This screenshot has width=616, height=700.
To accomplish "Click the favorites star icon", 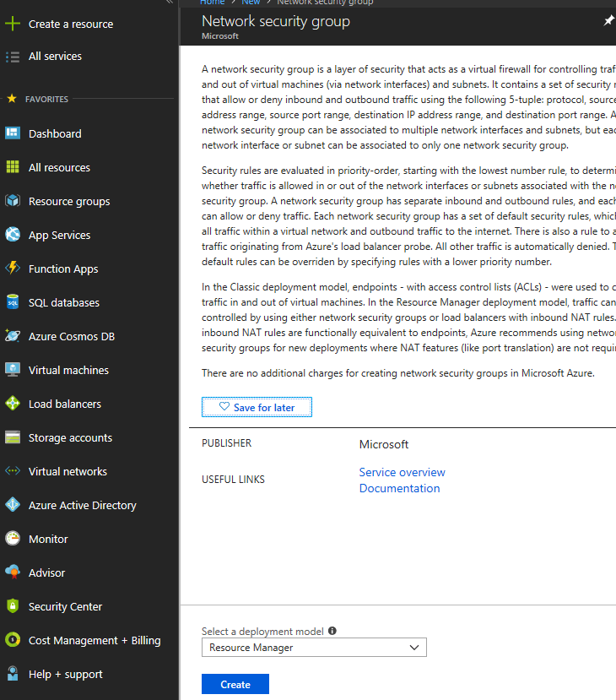I will click(12, 98).
